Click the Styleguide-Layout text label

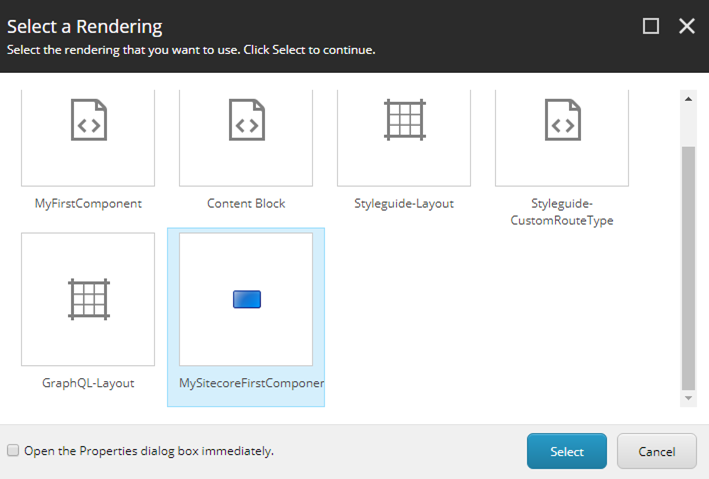coord(404,204)
